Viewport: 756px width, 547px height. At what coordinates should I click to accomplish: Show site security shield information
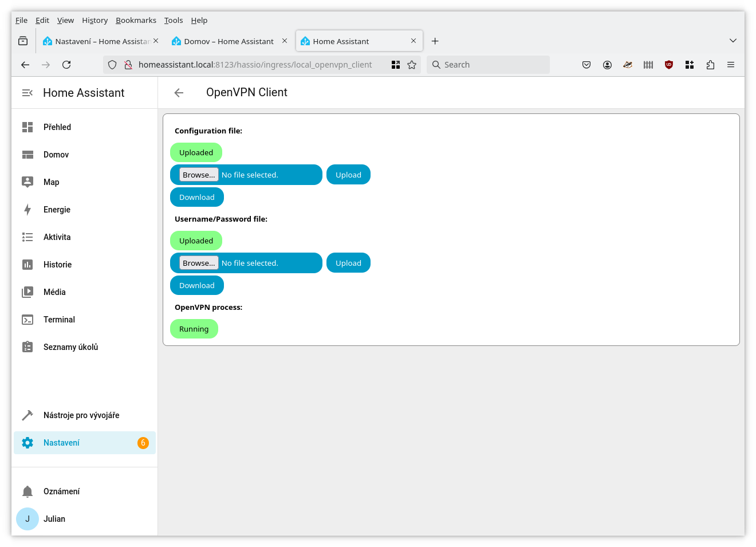coord(112,65)
